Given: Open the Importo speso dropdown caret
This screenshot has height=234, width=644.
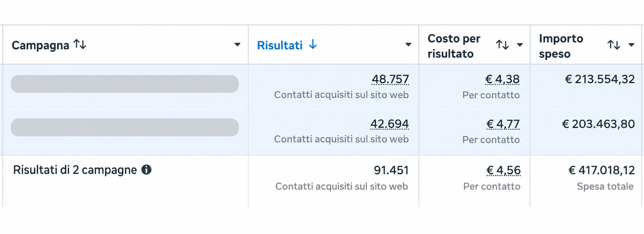Looking at the screenshot, I should 631,45.
